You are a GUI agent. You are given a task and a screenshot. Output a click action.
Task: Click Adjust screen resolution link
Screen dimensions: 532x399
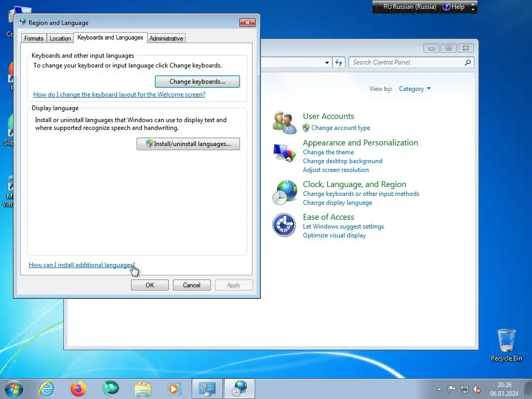(x=336, y=170)
